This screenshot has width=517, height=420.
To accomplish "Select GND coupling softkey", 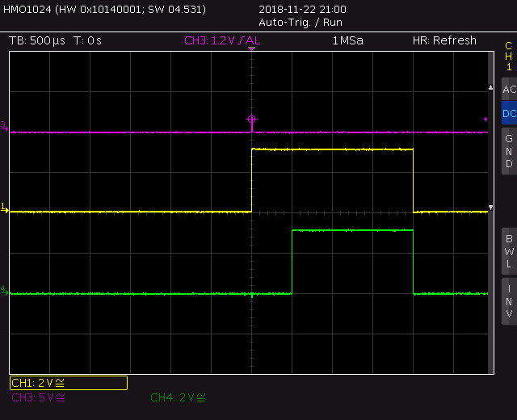I will click(509, 151).
